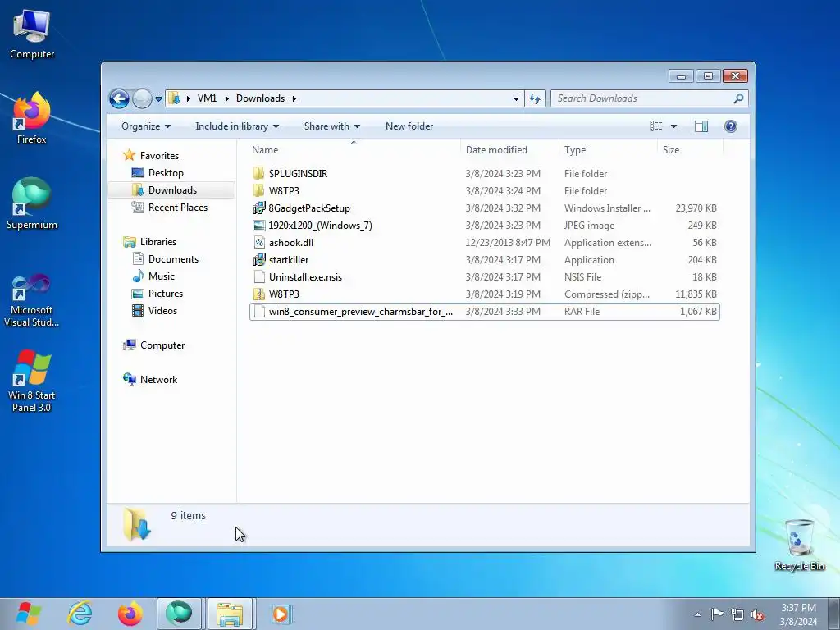
Task: Click the muted volume tray icon
Action: pos(757,615)
